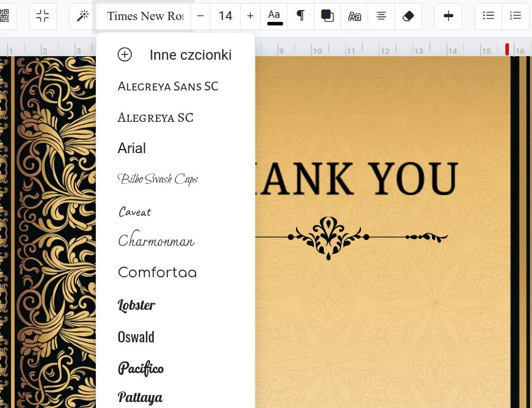Screen dimensions: 532x408
Task: Click Inne czcionki to add more fonts
Action: [x=175, y=54]
